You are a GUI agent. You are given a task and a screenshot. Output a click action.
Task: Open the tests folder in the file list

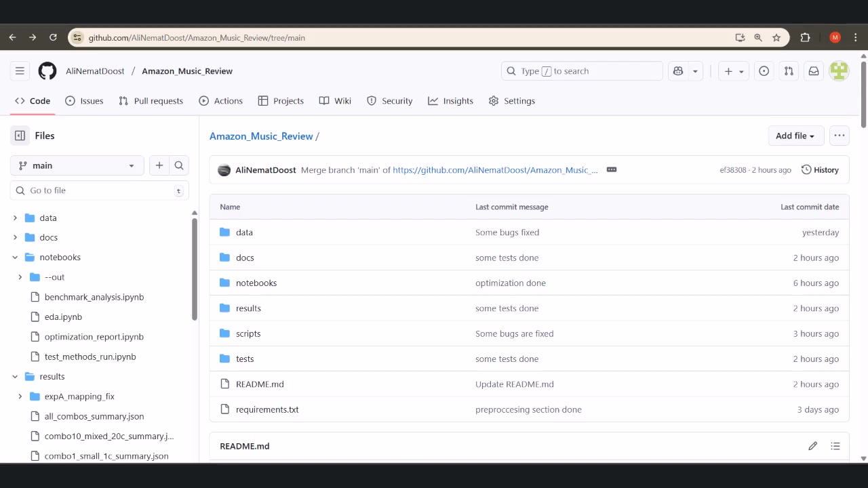click(245, 359)
